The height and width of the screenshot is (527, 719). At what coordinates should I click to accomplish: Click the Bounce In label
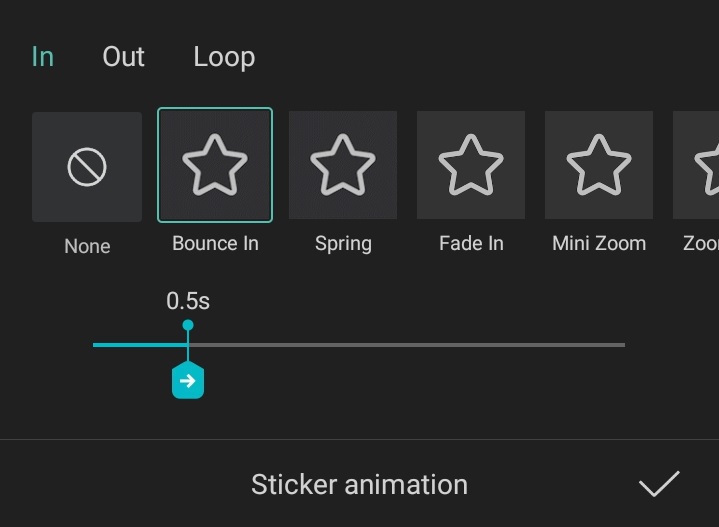[x=215, y=244]
